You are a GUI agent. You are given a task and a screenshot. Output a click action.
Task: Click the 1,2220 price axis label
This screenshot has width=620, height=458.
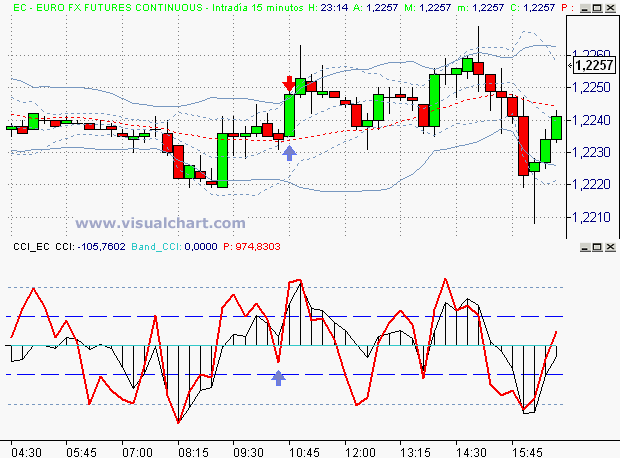click(592, 185)
